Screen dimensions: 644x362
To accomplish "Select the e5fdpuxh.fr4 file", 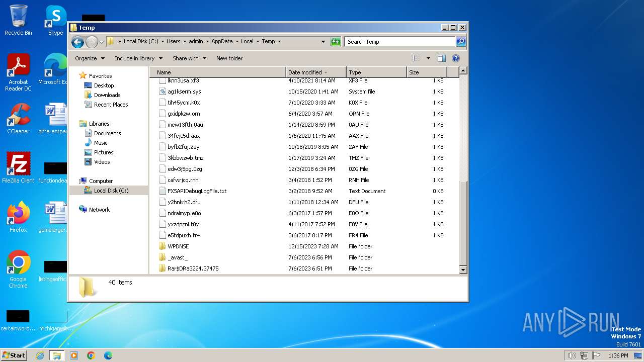I will tap(184, 235).
